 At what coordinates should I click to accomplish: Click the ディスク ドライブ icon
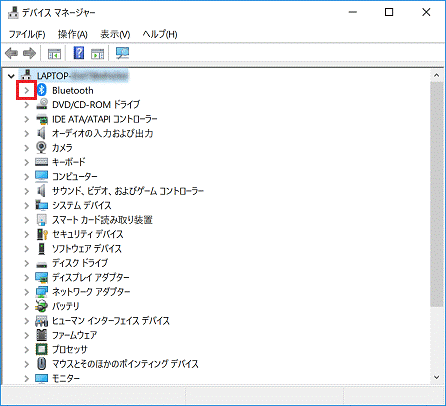click(42, 264)
